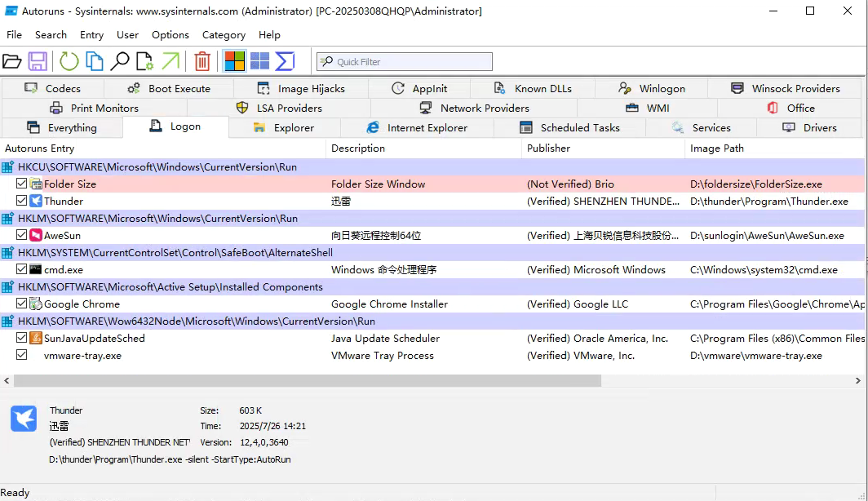Click the Find magnifier toolbar icon

point(120,61)
